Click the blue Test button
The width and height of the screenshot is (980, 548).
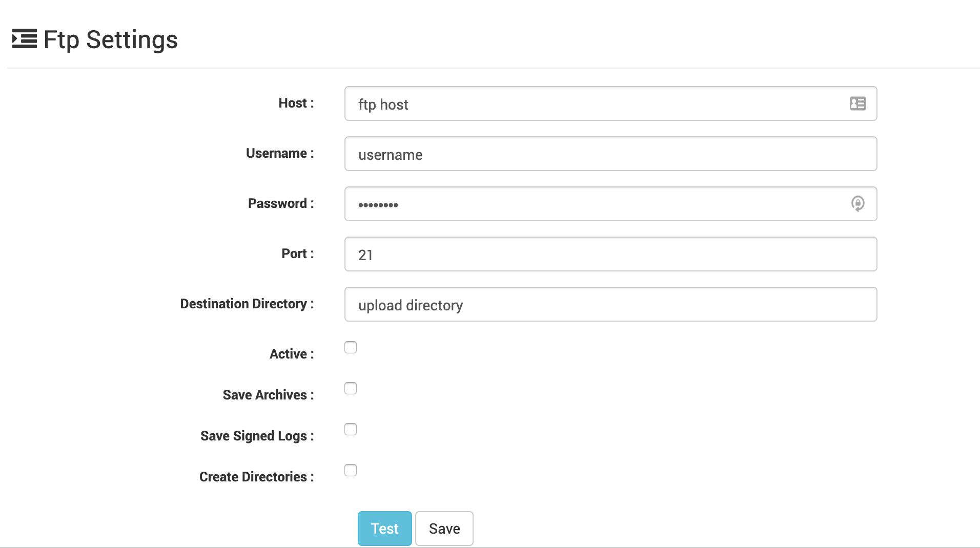(384, 529)
